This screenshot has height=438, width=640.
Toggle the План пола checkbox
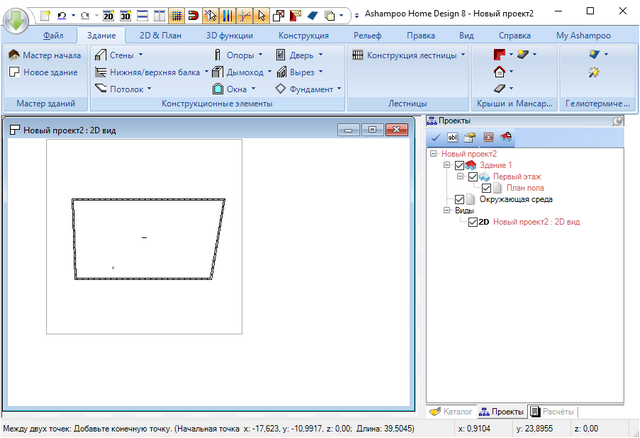487,188
